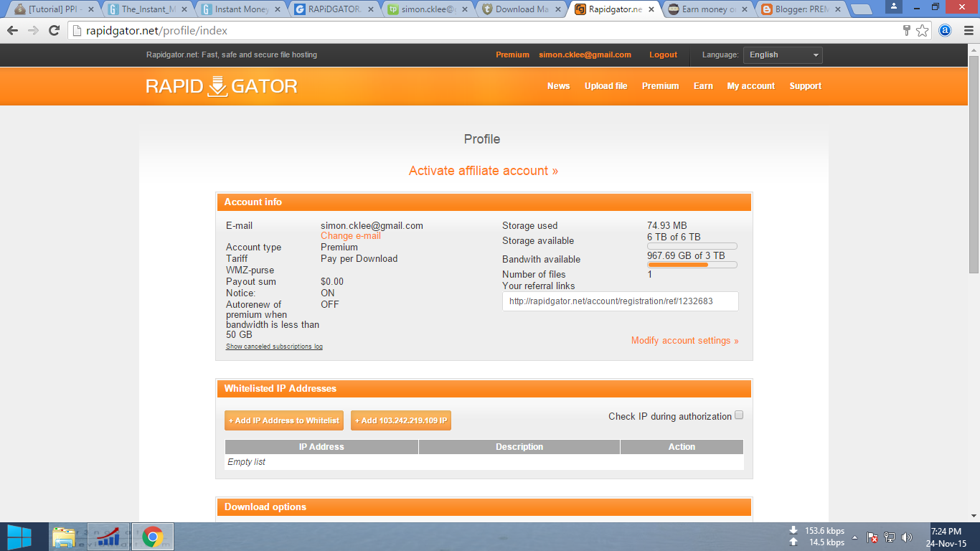Click Add 103.242.219.109 IP button
Image resolution: width=980 pixels, height=551 pixels.
coord(401,420)
